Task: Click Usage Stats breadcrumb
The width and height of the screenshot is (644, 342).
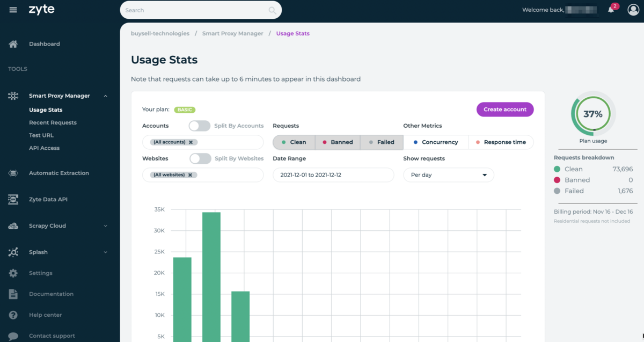Action: (x=292, y=33)
